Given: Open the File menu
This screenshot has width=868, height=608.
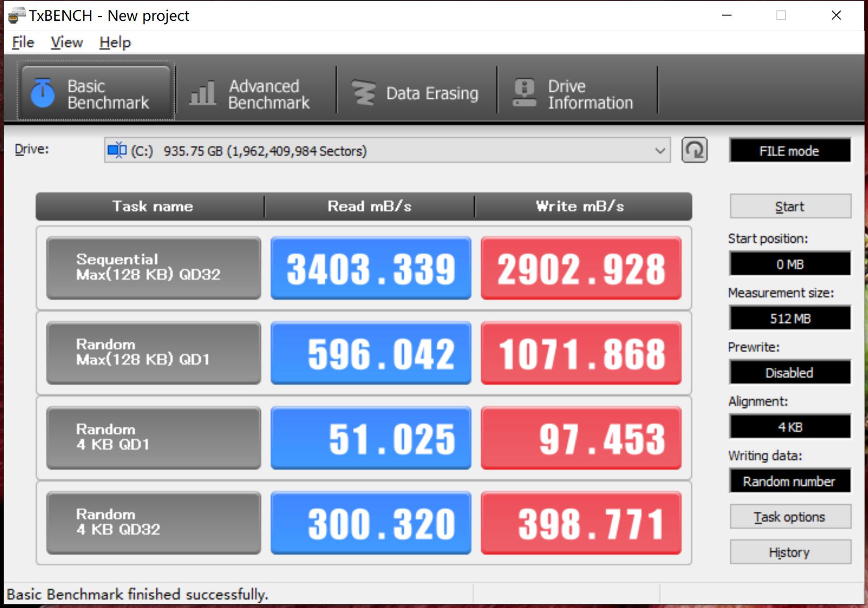Looking at the screenshot, I should (x=23, y=42).
